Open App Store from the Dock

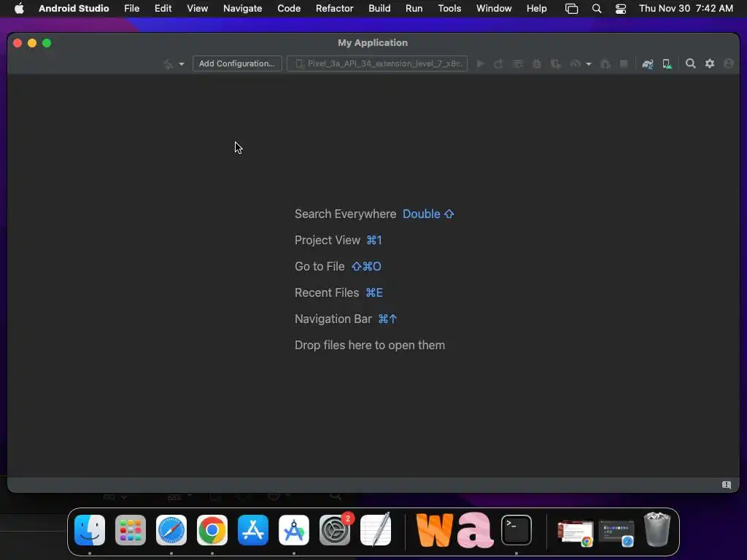coord(253,530)
